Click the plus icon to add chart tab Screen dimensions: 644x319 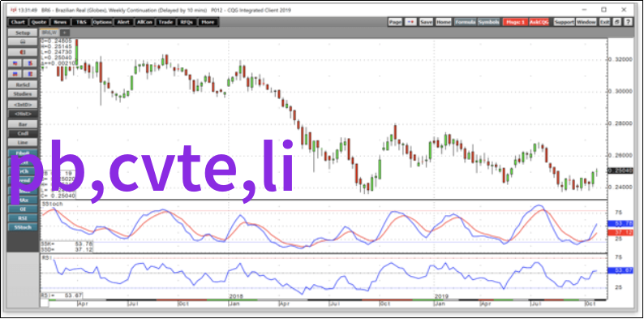point(65,32)
